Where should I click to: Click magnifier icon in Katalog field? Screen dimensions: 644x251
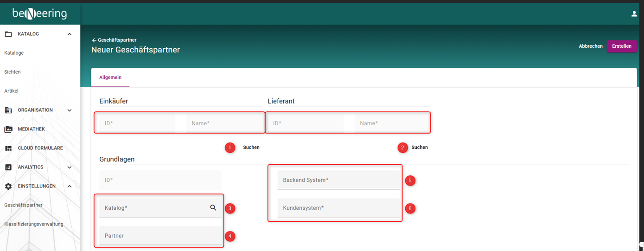tap(213, 208)
